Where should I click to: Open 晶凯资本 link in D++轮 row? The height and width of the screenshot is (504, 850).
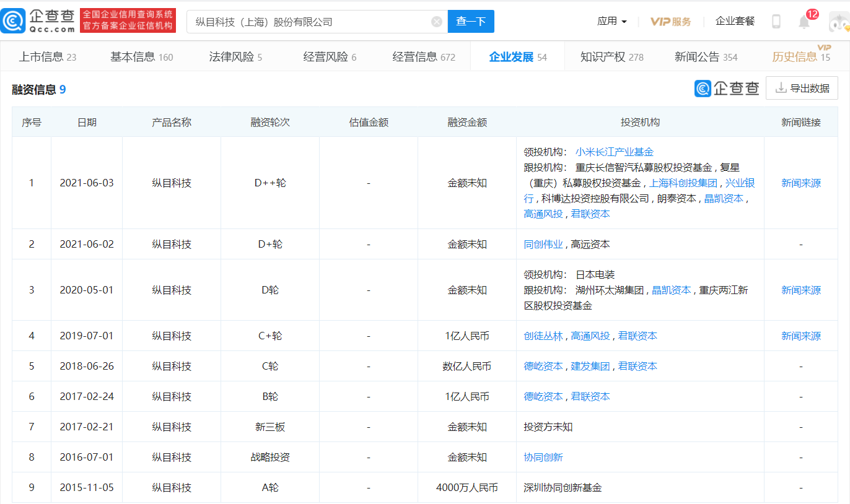pos(724,198)
